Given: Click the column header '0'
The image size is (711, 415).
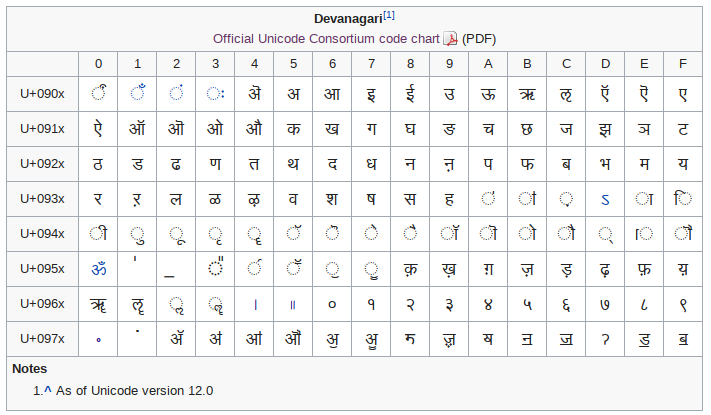Looking at the screenshot, I should point(98,64).
